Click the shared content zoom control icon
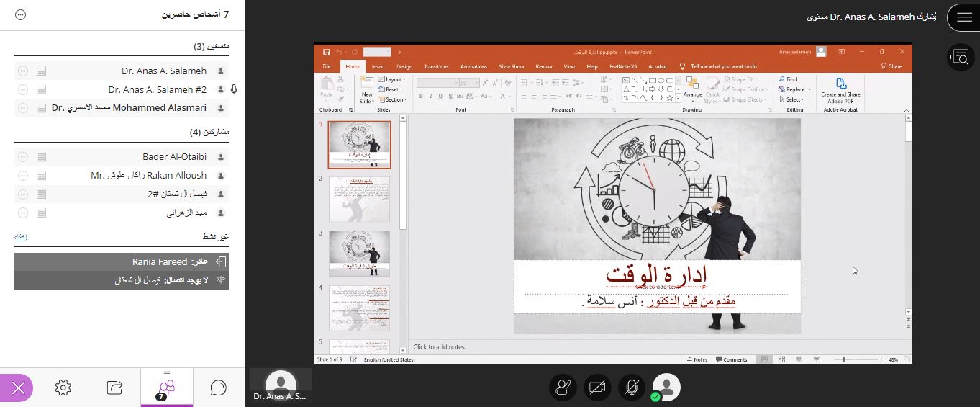 point(961,57)
